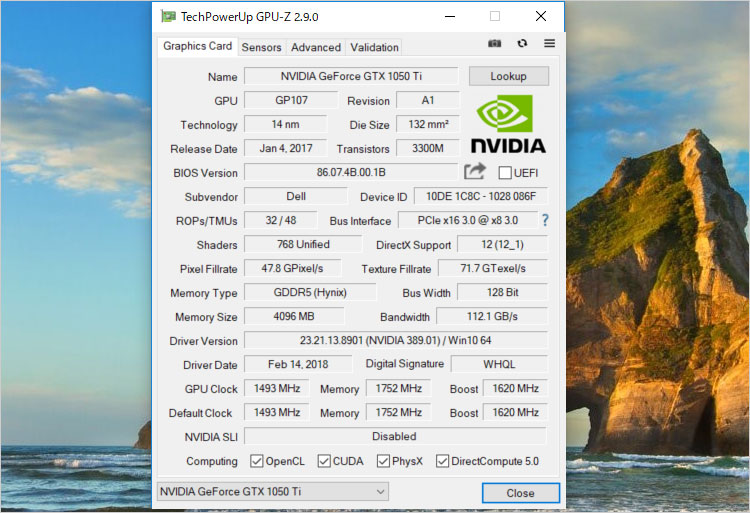Toggle the DirectCompute 5.0 checkbox

coord(442,461)
